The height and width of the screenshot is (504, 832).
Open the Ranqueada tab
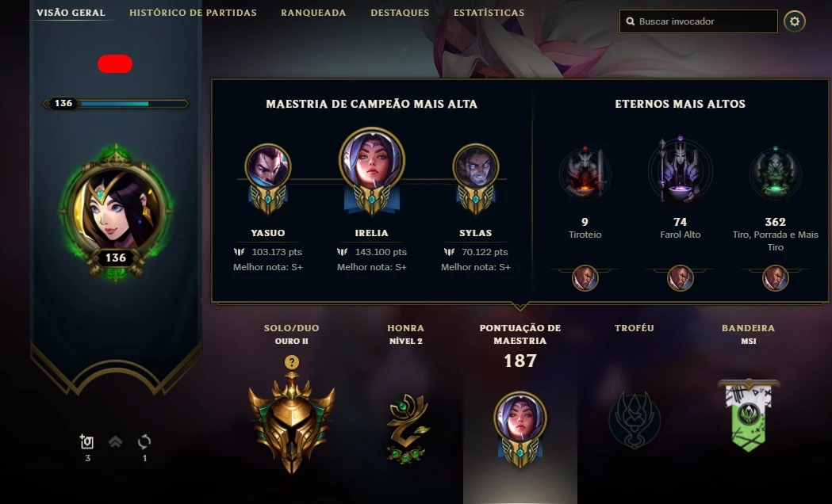click(x=313, y=12)
